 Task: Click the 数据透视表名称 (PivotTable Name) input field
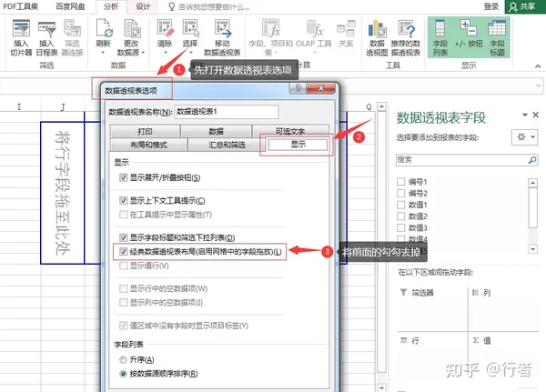[x=227, y=112]
